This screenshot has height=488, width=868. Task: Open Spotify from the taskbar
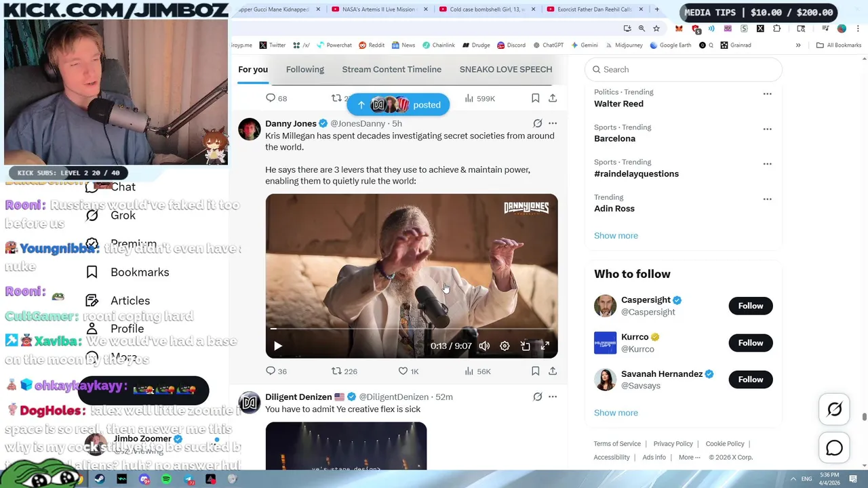coord(166,479)
